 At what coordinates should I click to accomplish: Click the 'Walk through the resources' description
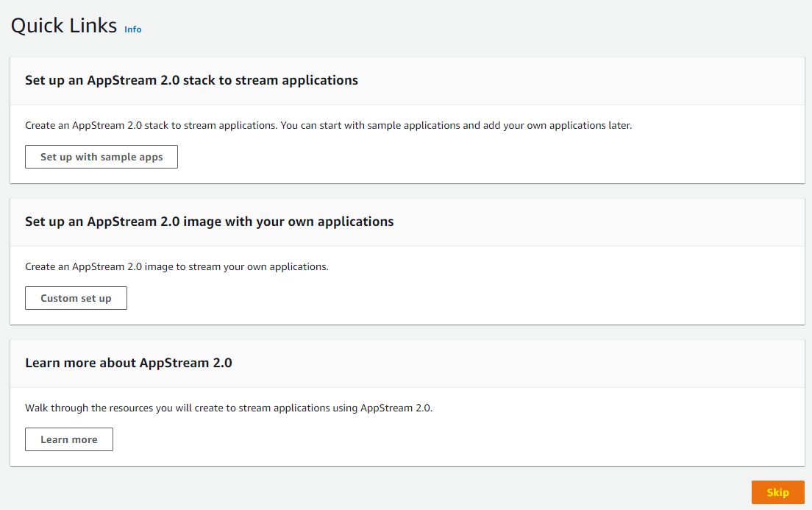point(229,408)
